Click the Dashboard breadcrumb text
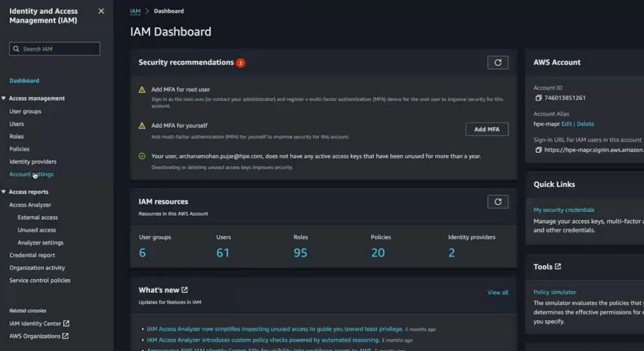644x351 pixels. coord(169,11)
